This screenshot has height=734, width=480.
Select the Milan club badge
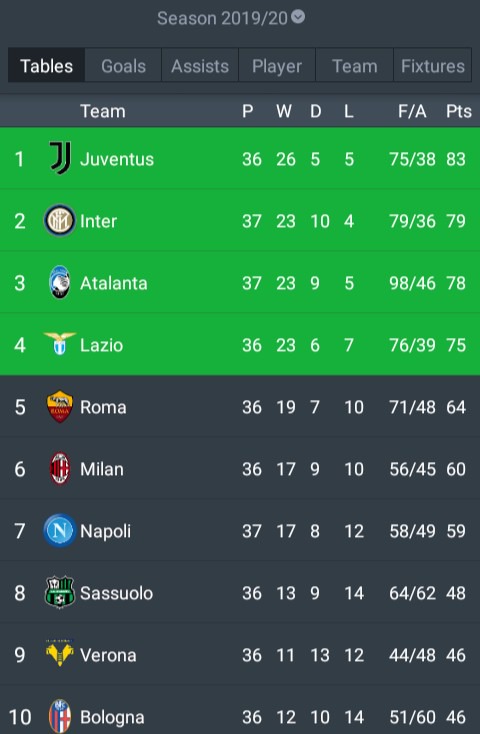[59, 469]
